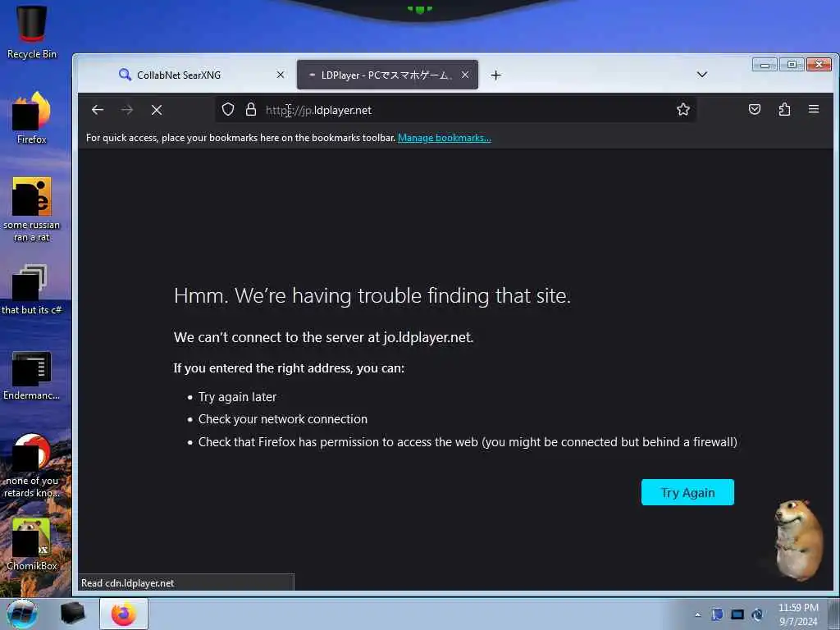The height and width of the screenshot is (630, 840).
Task: Close the Firefox window with red X
Action: tap(819, 65)
